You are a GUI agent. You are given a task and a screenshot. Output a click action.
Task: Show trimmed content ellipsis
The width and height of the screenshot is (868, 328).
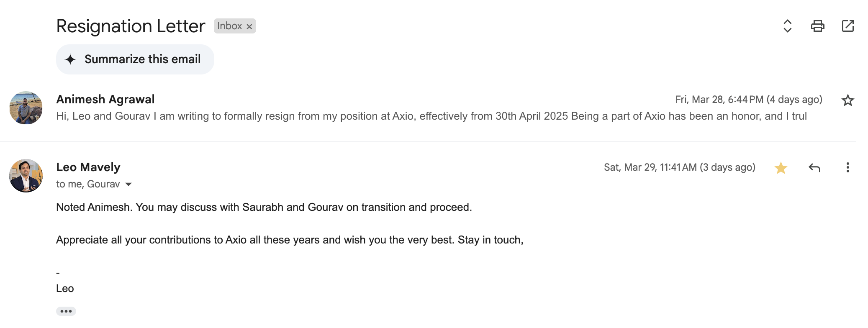click(66, 311)
